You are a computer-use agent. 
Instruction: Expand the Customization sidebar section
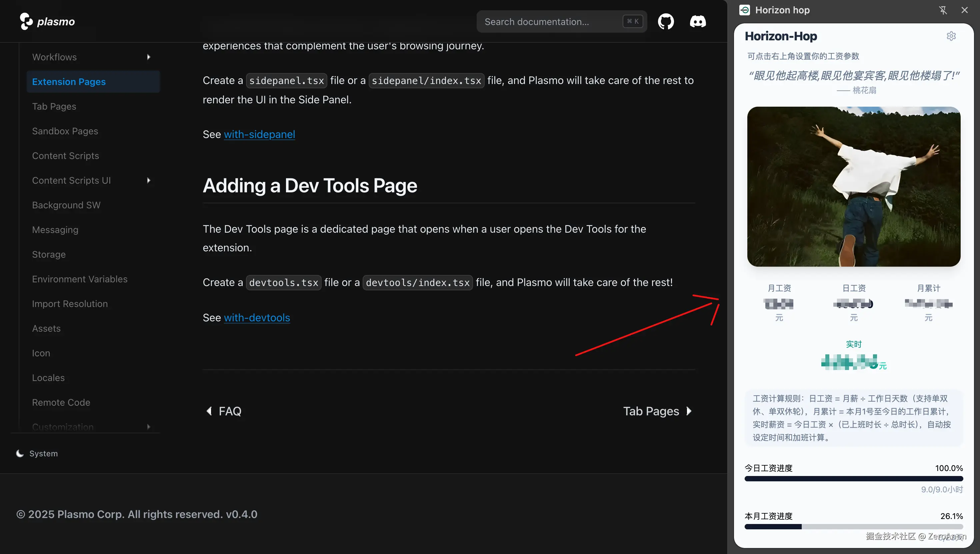148,427
